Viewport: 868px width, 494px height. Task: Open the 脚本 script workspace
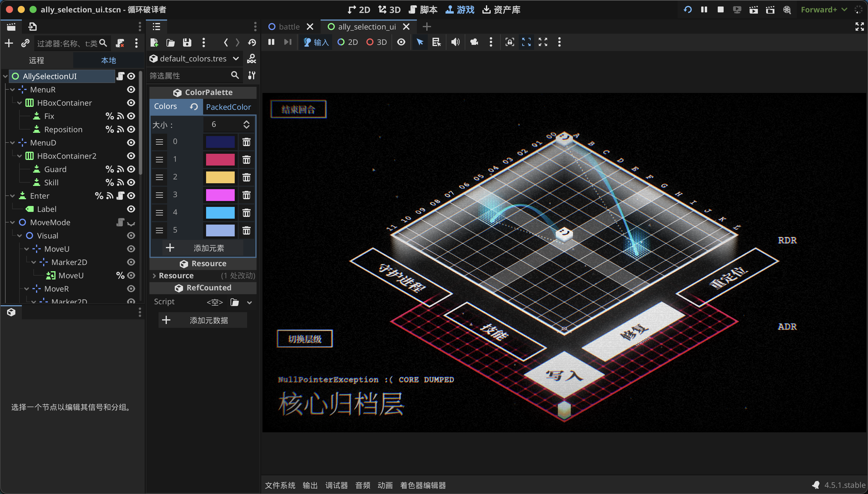tap(423, 9)
